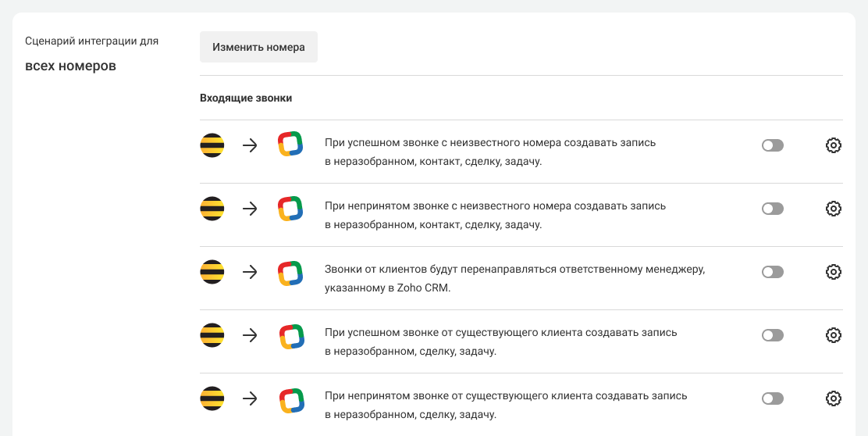Click Beeline icon in missed existing-client row
This screenshot has width=868, height=436.
tap(212, 398)
